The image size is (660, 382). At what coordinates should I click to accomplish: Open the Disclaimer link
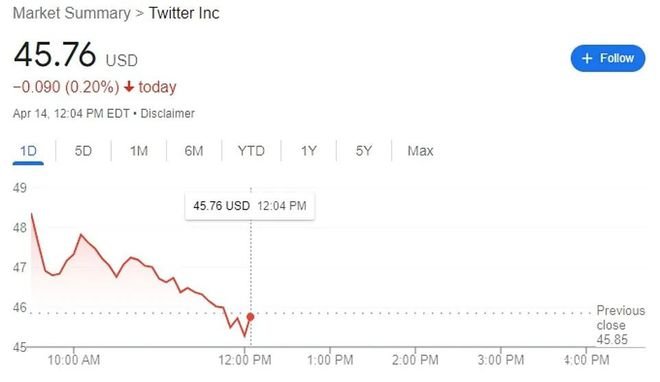tap(168, 114)
